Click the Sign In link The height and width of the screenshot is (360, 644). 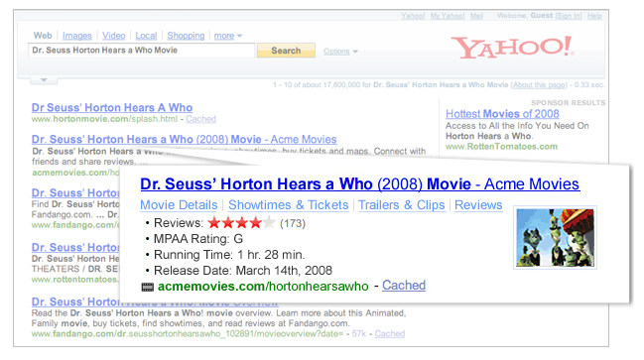(x=569, y=16)
